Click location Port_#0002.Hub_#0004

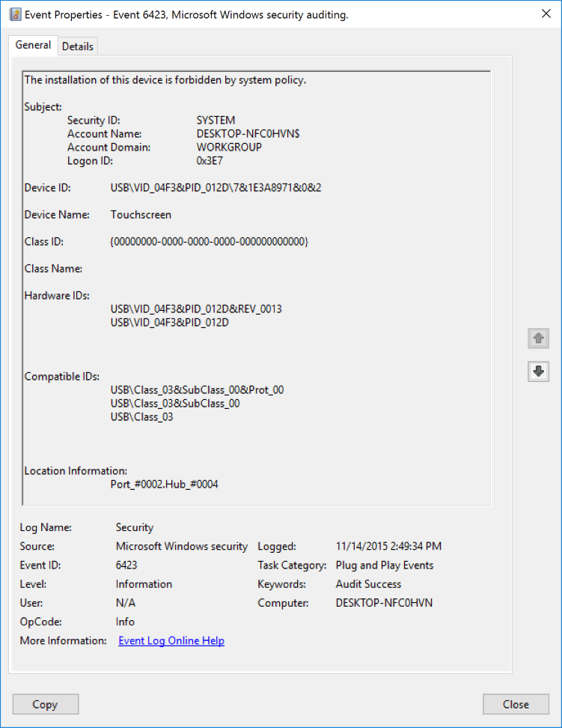[x=165, y=485]
